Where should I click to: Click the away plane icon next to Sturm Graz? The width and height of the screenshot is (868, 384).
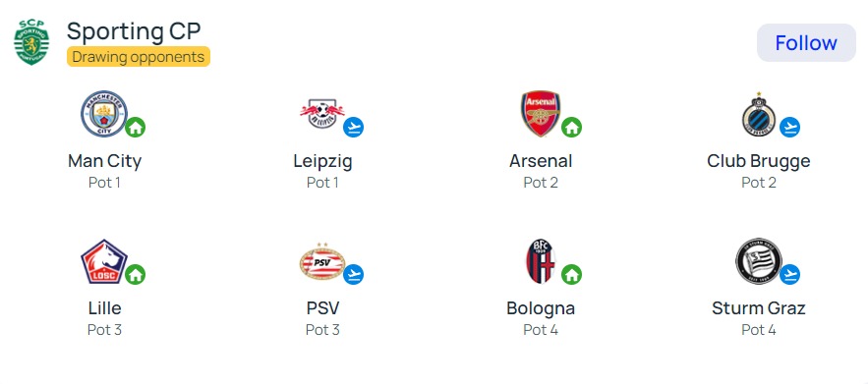click(789, 274)
